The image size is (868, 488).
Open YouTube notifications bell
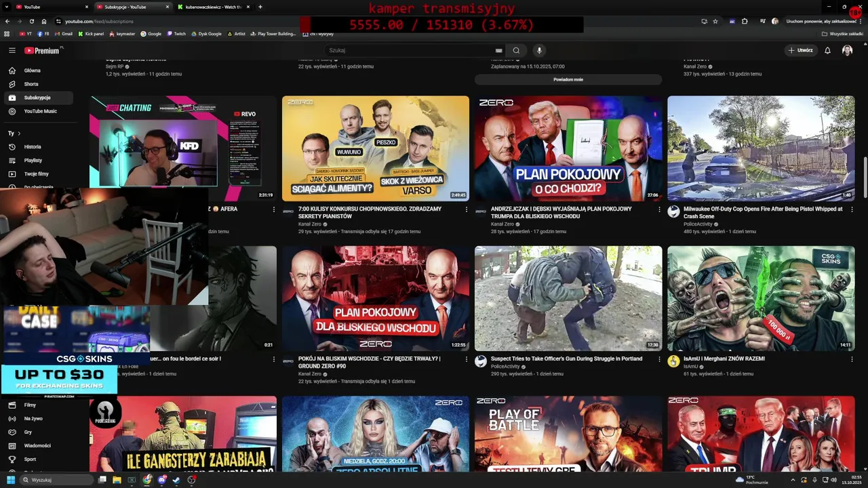827,50
